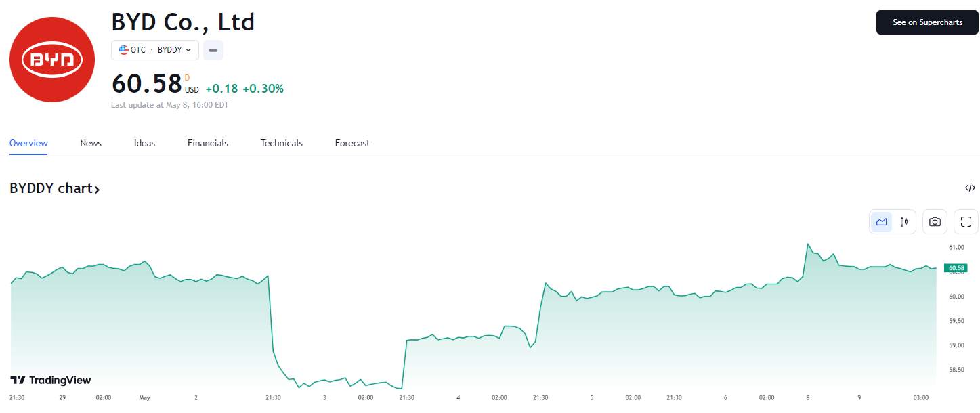Go to the Technicals tab
Screen dimensions: 980x413
[x=282, y=143]
